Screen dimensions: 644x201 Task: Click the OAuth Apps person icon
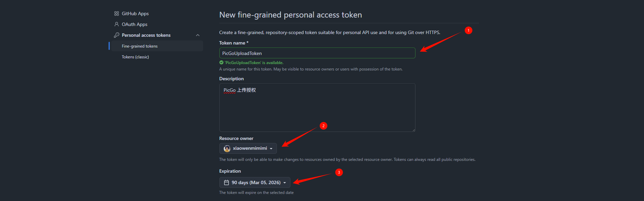(117, 24)
